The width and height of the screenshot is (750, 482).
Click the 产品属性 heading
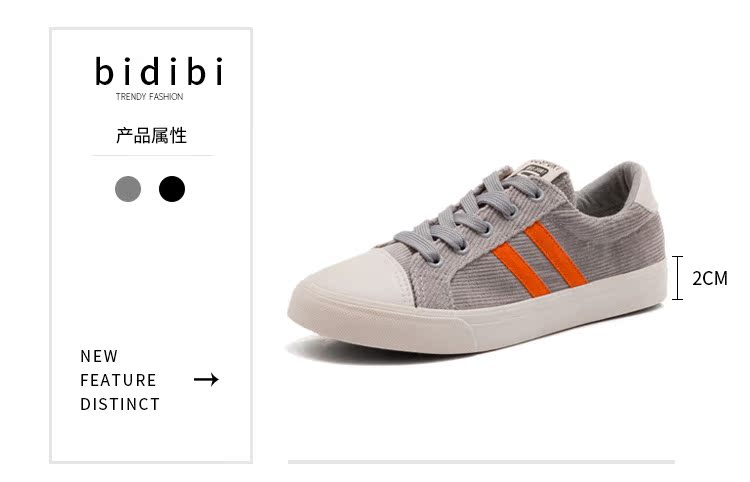point(151,135)
